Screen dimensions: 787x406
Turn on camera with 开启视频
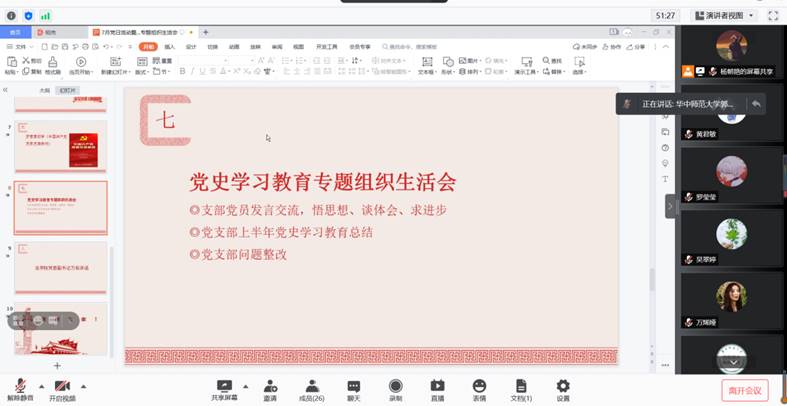tap(62, 388)
